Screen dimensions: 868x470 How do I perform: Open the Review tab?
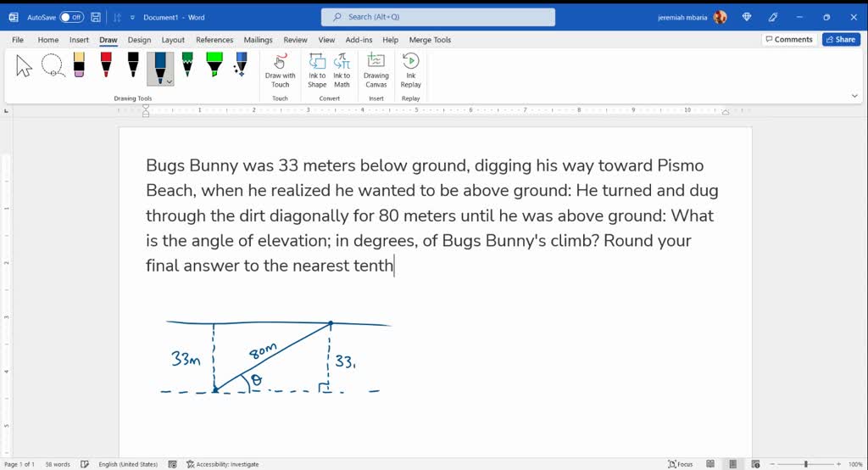click(x=295, y=40)
